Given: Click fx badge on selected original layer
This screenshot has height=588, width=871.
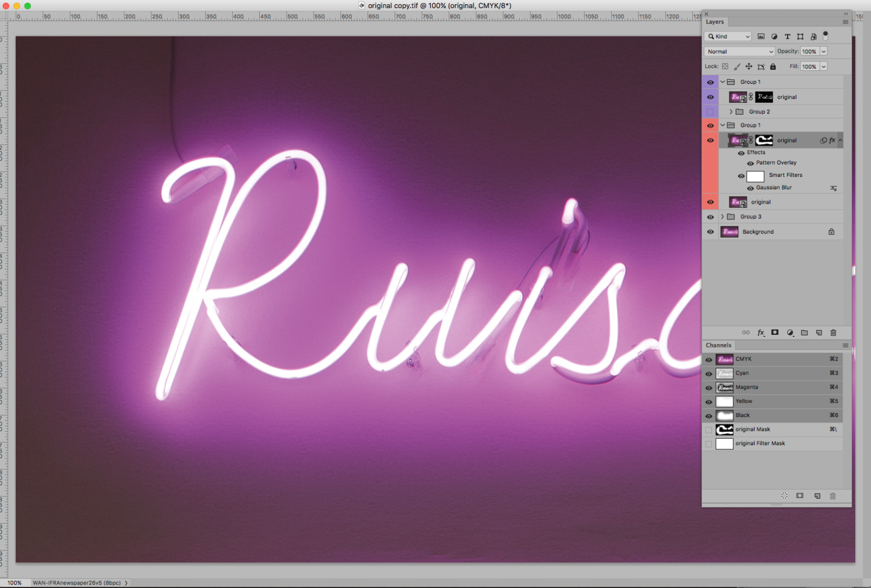Looking at the screenshot, I should [832, 140].
